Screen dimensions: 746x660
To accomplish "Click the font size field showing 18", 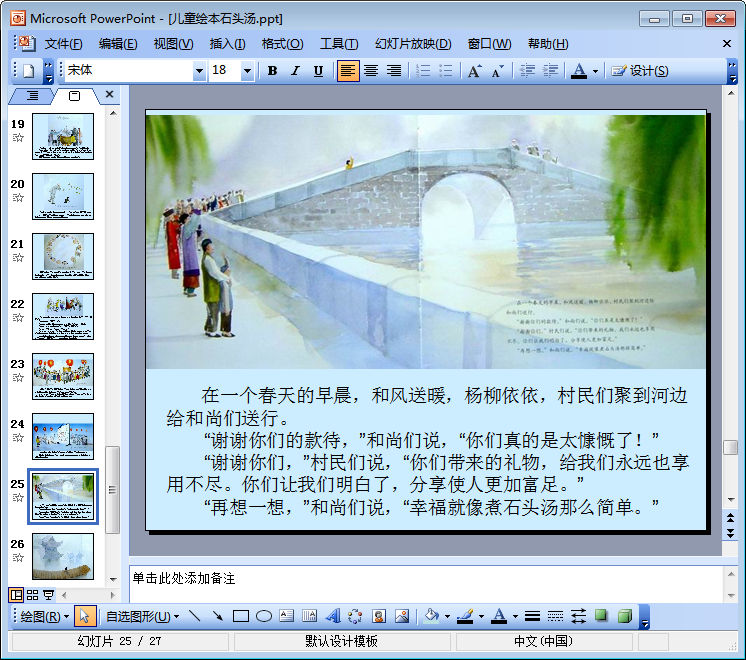I will coord(225,71).
